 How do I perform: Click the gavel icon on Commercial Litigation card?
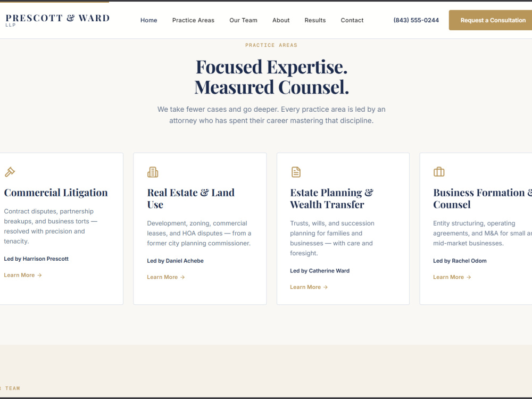tap(10, 172)
